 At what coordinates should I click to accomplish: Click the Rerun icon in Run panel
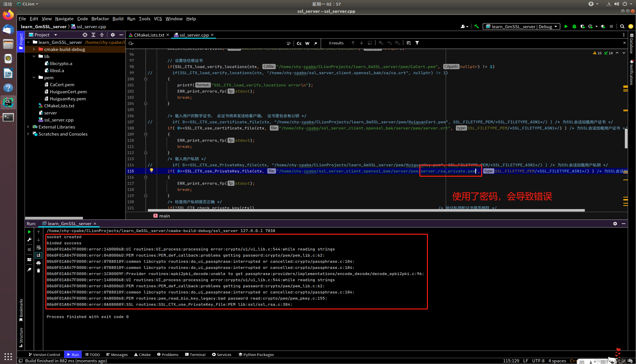click(x=29, y=232)
